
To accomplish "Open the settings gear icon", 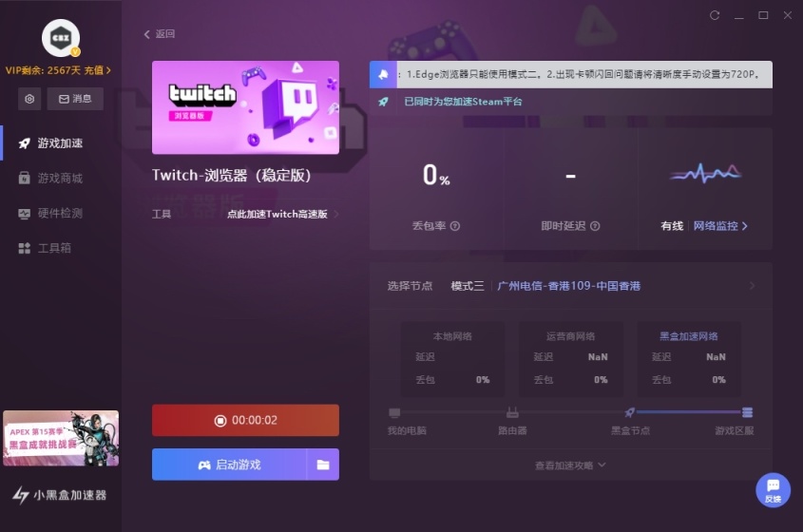I will click(29, 99).
